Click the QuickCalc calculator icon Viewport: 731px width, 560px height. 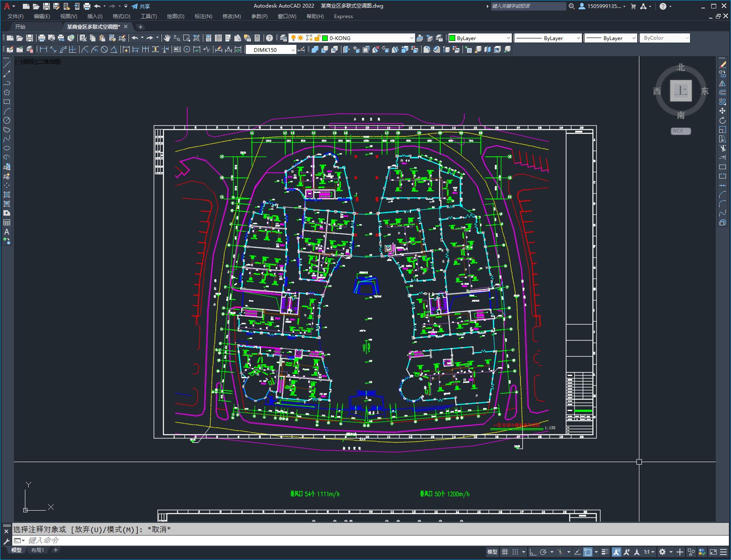[x=257, y=38]
